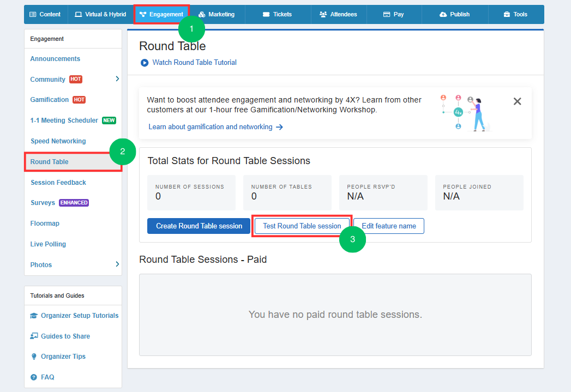Click the People Joined stat card
The width and height of the screenshot is (571, 392).
coord(479,192)
